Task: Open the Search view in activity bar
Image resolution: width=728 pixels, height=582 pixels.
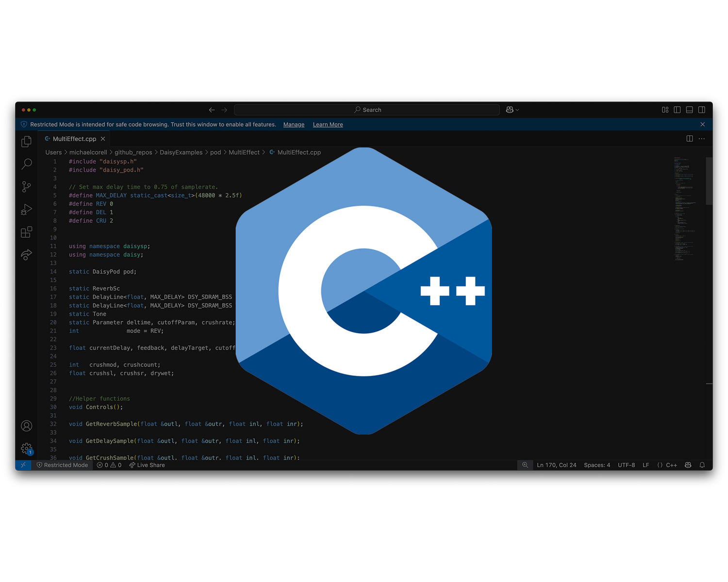Action: pos(27,164)
